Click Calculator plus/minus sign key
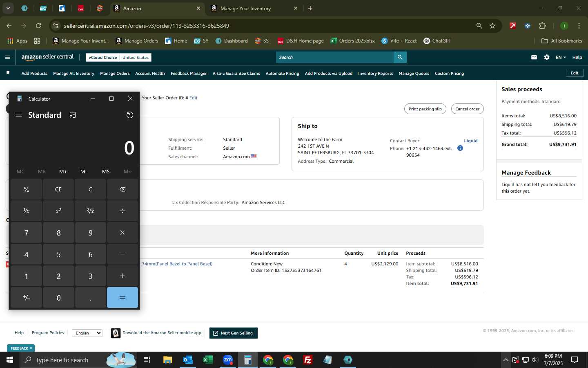This screenshot has height=368, width=588. pos(27,298)
